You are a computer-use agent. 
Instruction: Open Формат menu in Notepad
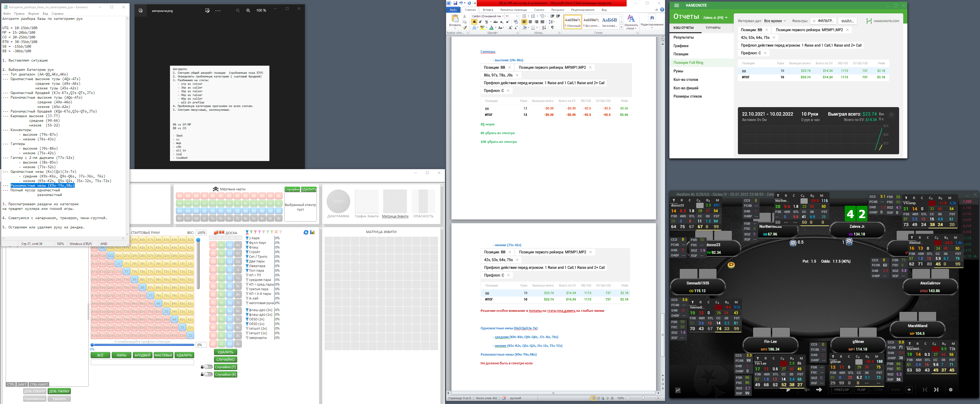33,14
